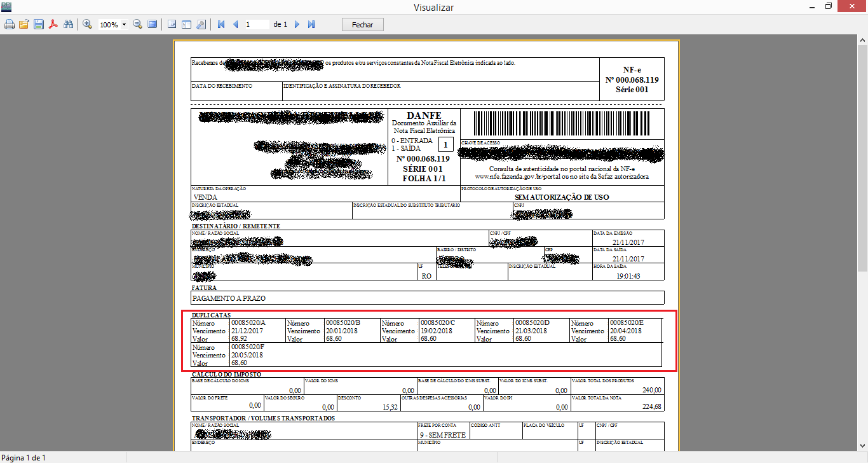Click duplicata number 00085020/D
The height and width of the screenshot is (463, 868).
click(532, 322)
